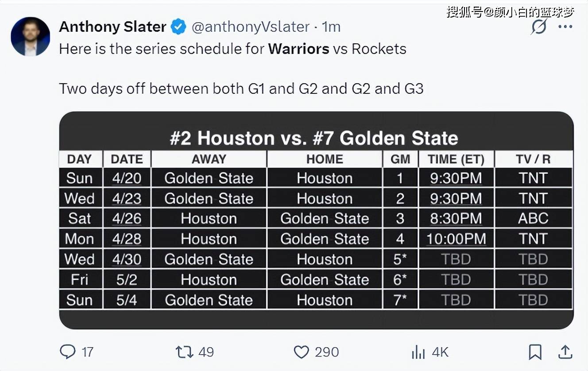Viewport: 588px width, 371px height.
Task: Open the three-dot more options menu
Action: point(565,27)
